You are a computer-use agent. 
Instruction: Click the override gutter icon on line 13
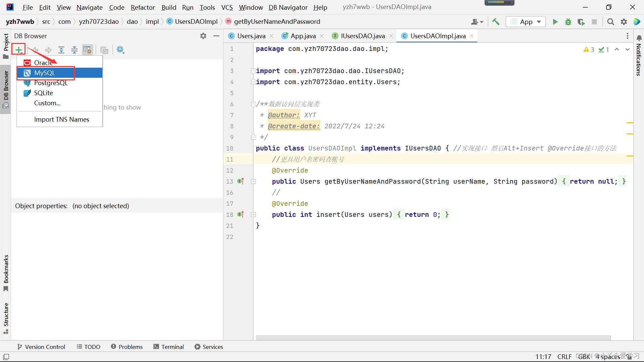point(240,181)
